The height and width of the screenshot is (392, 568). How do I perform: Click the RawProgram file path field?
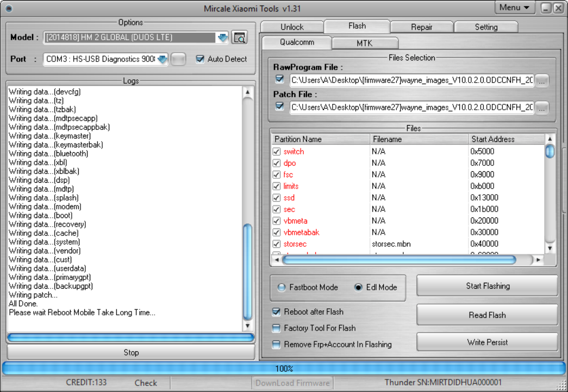coord(412,80)
